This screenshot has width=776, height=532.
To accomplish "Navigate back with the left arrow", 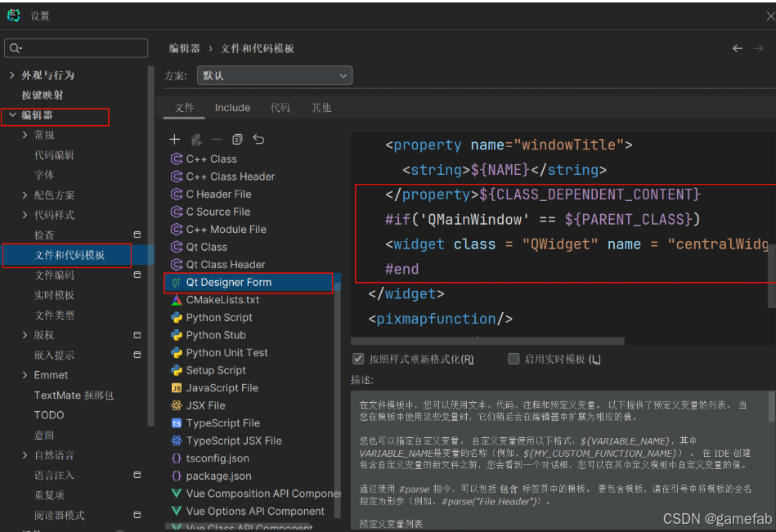I will pyautogui.click(x=737, y=48).
